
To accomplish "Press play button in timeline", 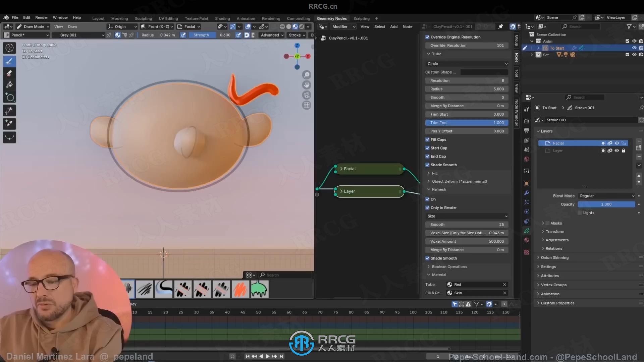I will tap(268, 356).
